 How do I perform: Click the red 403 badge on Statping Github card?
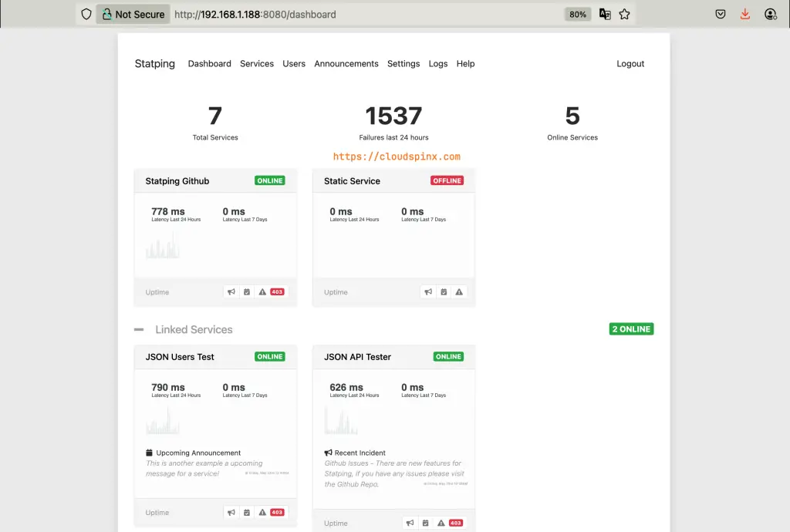276,291
